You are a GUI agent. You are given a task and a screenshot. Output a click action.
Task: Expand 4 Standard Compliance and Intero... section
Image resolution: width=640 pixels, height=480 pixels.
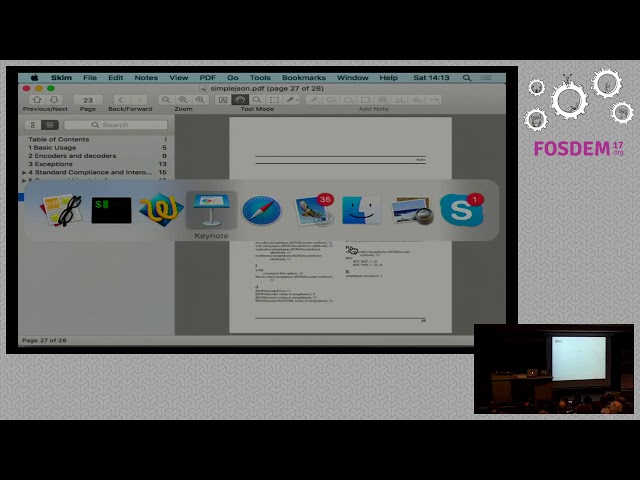(24, 173)
